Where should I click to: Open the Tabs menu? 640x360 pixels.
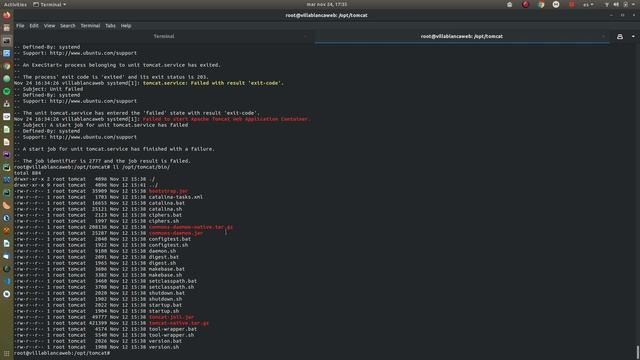pos(110,26)
